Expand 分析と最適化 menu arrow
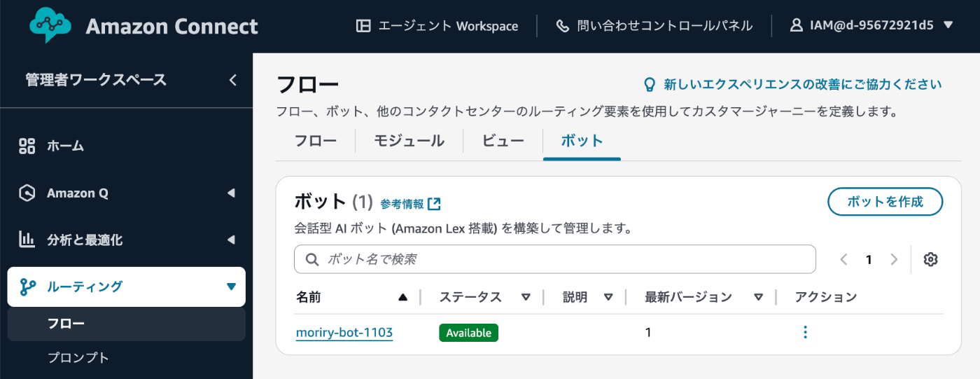This screenshot has width=980, height=379. (231, 240)
